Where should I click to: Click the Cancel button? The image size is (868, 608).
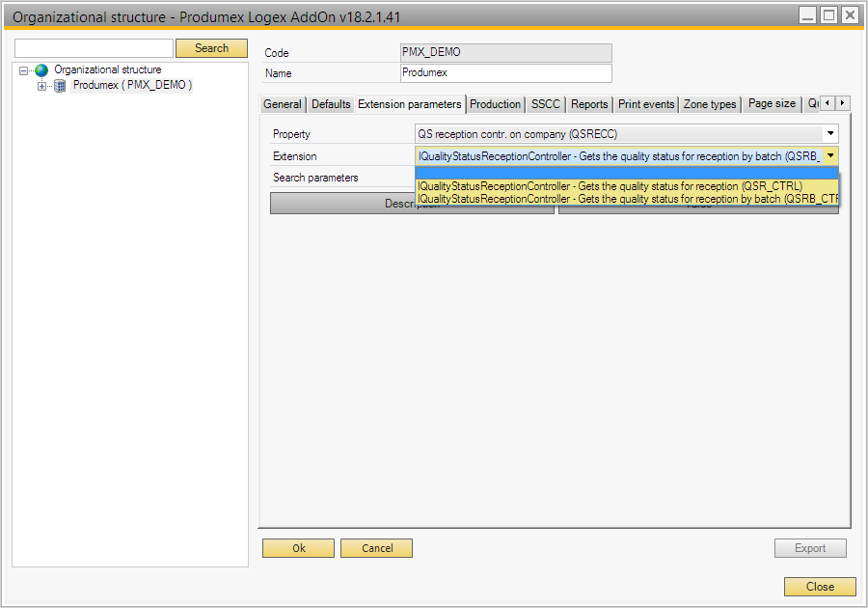pyautogui.click(x=376, y=548)
